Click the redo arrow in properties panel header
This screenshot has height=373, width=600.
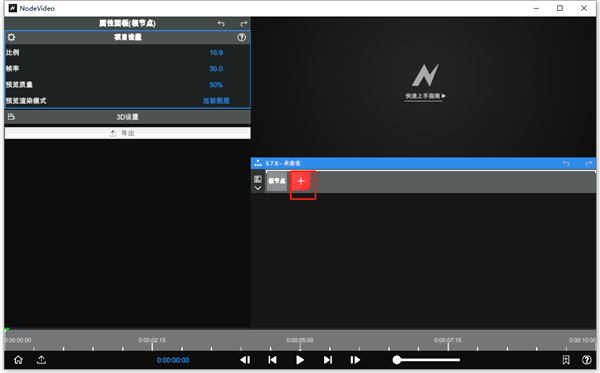coord(244,23)
